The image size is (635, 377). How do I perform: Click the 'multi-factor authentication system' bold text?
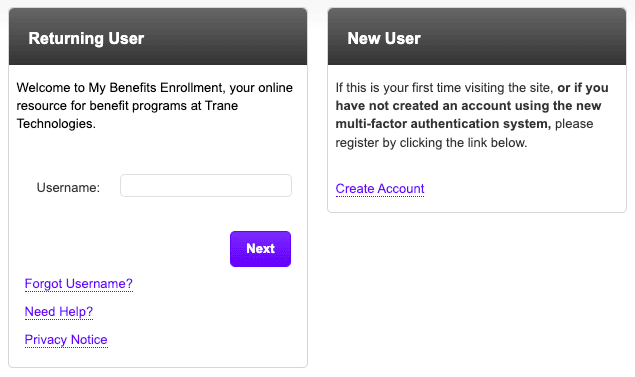pyautogui.click(x=443, y=124)
